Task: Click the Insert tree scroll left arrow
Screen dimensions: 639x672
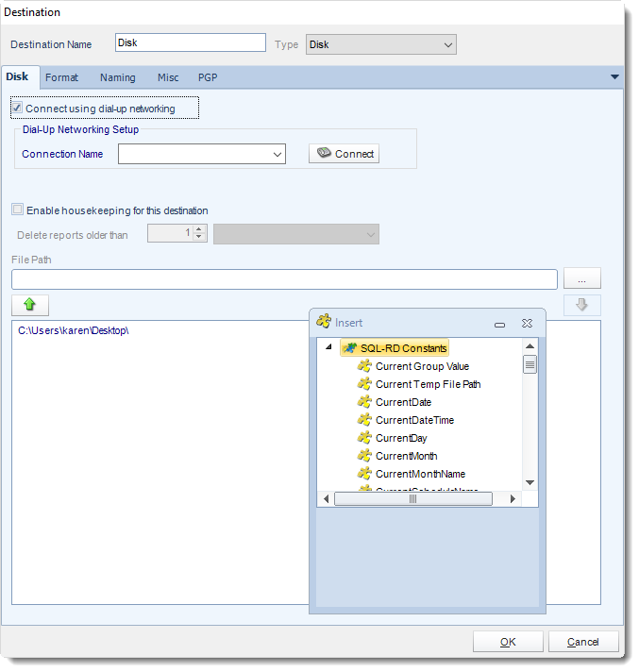Action: point(327,499)
